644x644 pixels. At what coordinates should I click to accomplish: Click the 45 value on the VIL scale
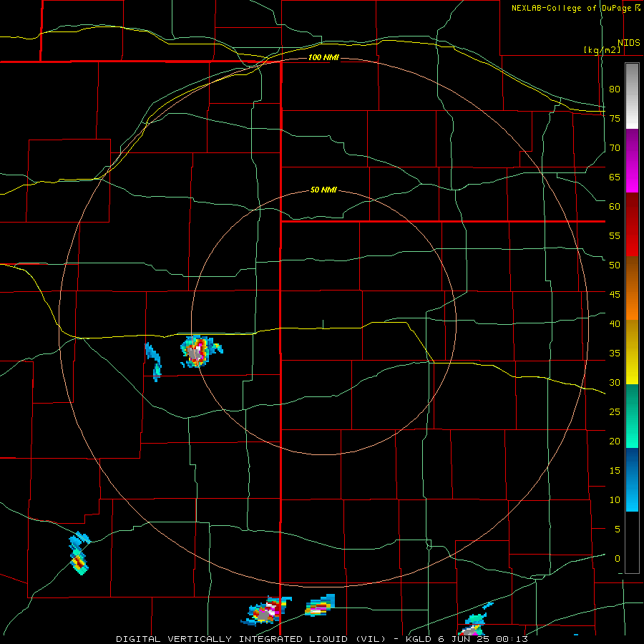point(615,295)
